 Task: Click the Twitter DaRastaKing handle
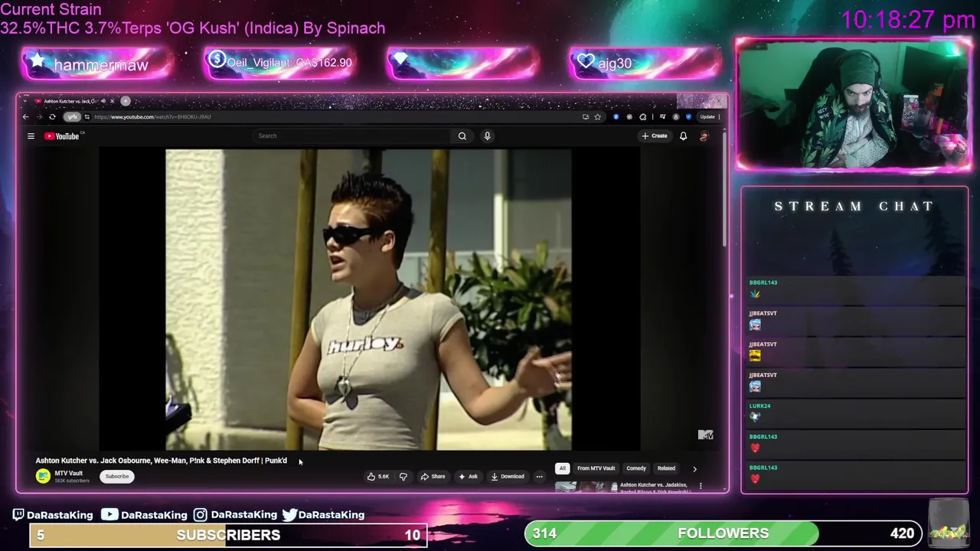pyautogui.click(x=323, y=515)
